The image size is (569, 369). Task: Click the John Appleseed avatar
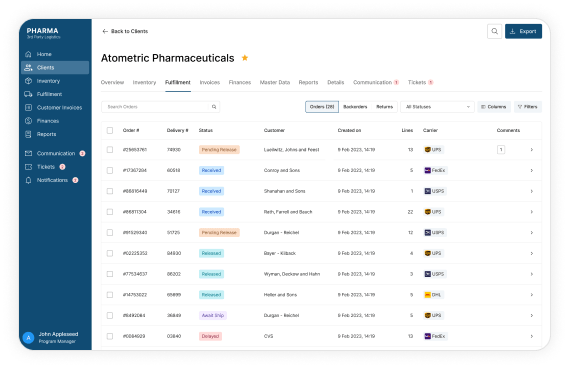click(28, 338)
